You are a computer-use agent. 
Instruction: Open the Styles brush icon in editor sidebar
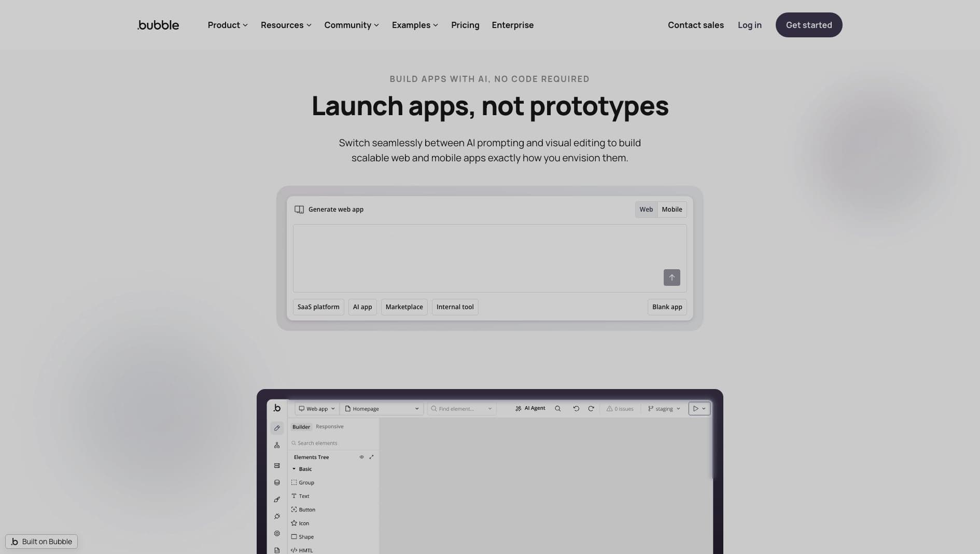pyautogui.click(x=277, y=500)
